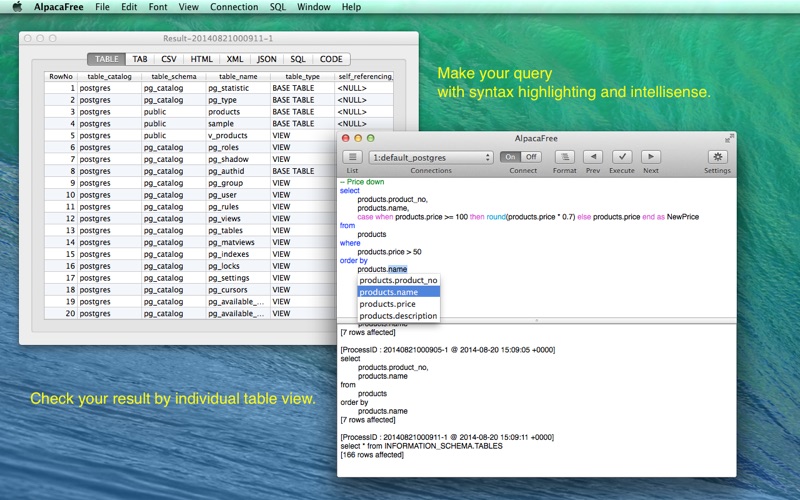This screenshot has height=500, width=800.
Task: Click the pg_locks table name cell
Action: [238, 266]
